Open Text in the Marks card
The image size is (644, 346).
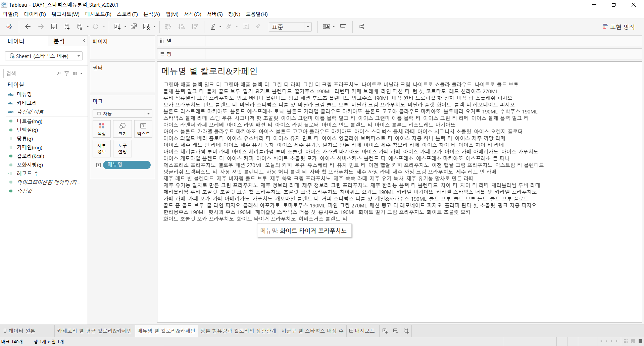[143, 129]
